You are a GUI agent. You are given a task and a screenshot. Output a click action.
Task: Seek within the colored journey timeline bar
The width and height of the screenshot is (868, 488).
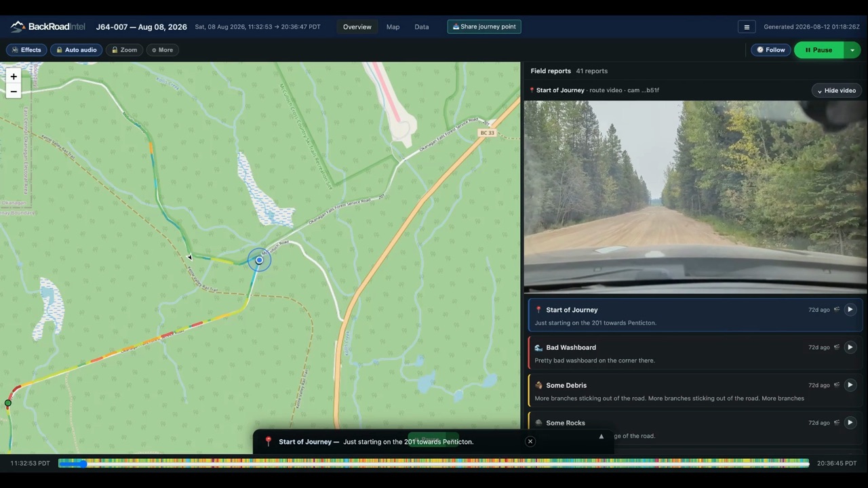point(434,464)
